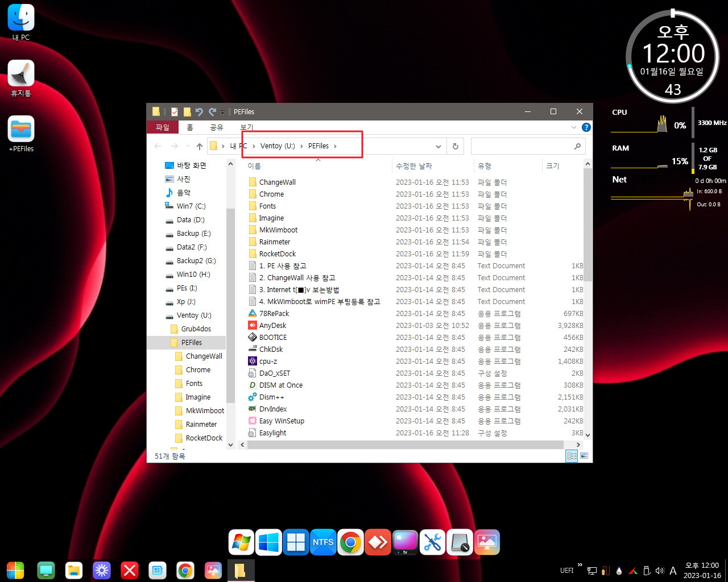Select Win10 (H:) drive in navigation pane

pos(193,275)
